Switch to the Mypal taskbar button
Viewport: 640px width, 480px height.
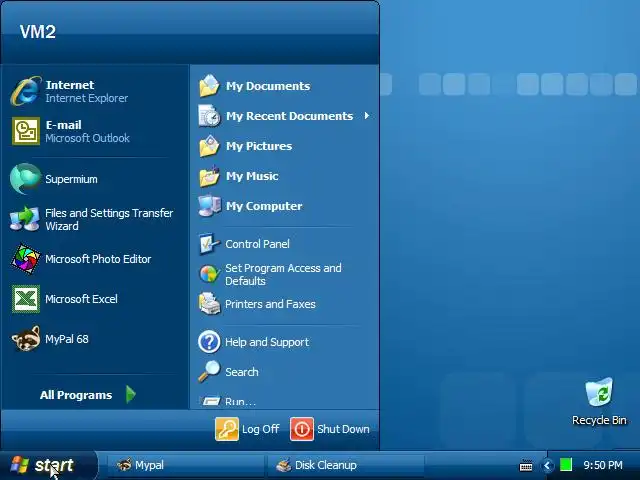(x=185, y=465)
